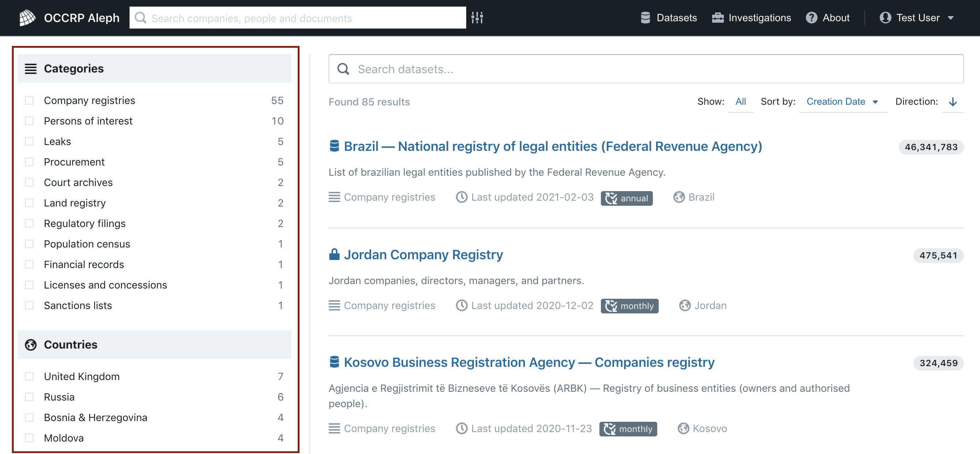Click the Test User avatar icon
Viewport: 980px width, 454px height.
(885, 18)
